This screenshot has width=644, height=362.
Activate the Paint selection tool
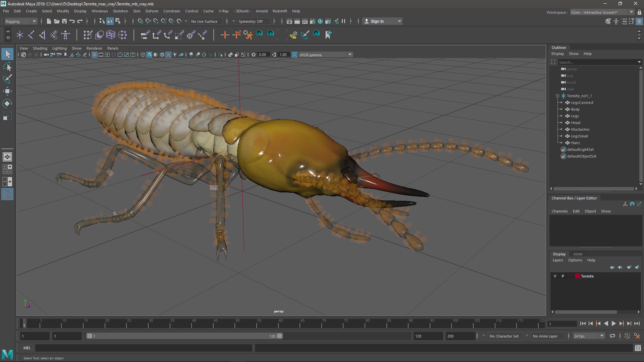coord(7,79)
